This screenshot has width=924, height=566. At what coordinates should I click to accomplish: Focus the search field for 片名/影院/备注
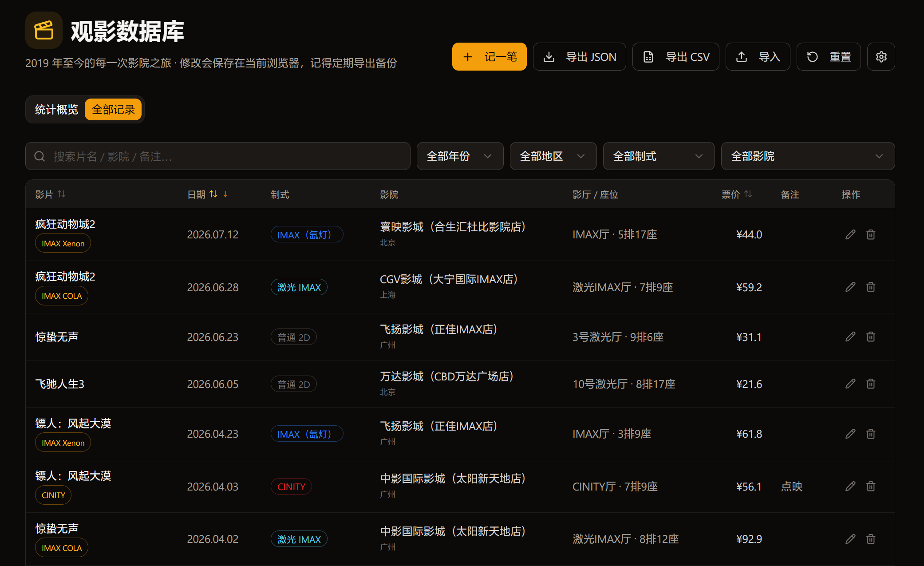[217, 156]
